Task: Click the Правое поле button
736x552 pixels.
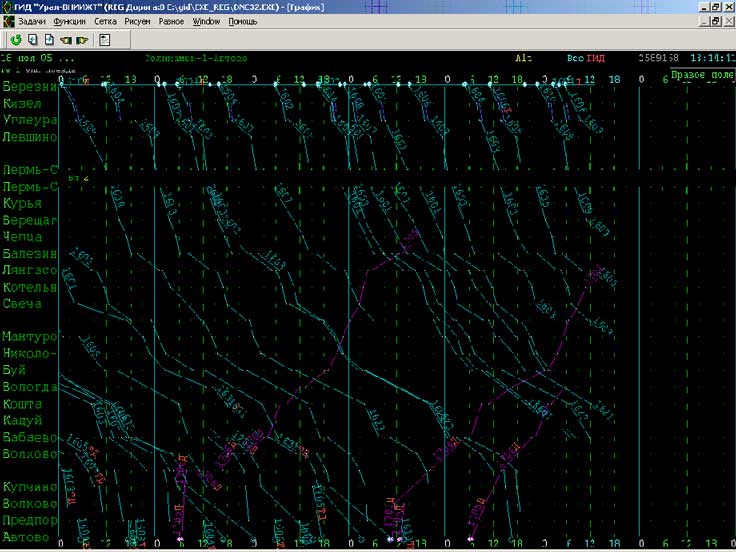Action: coord(703,75)
